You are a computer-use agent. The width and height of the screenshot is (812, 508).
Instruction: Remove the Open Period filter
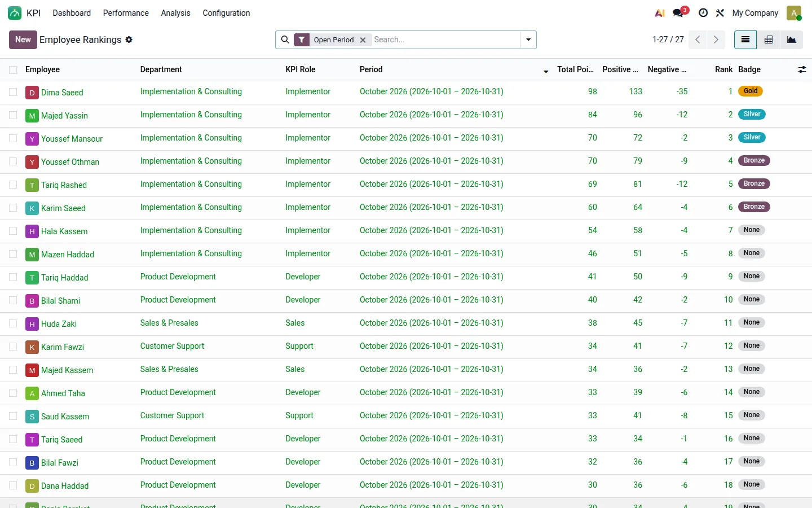click(x=363, y=40)
